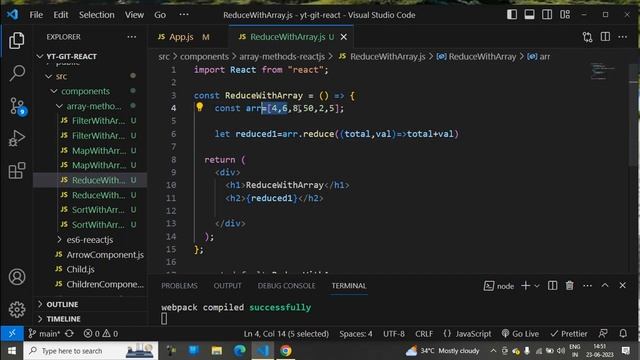Open the Accounts menu icon

17,277
